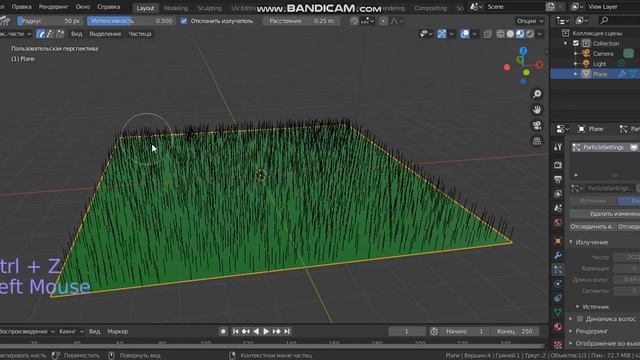Toggle auto-keying record button in timeline
The image size is (640, 360).
click(x=223, y=331)
